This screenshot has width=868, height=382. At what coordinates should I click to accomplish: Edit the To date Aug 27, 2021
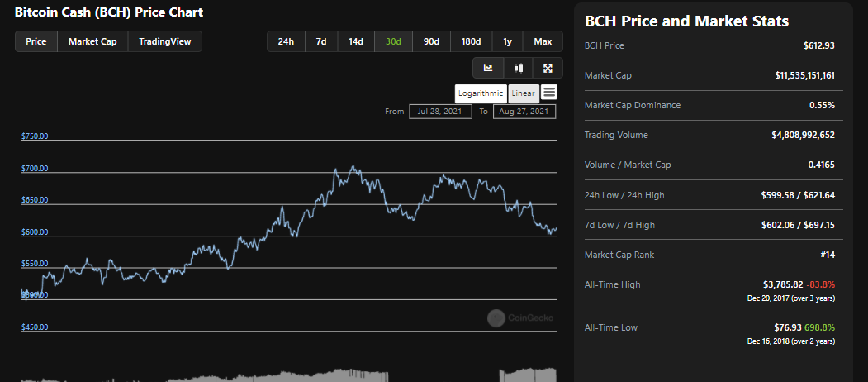click(x=524, y=112)
